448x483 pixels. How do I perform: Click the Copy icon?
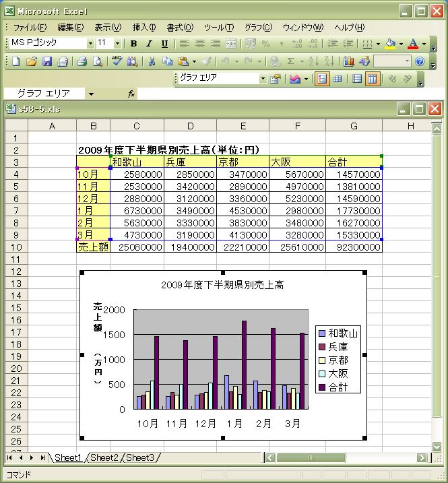[167, 61]
